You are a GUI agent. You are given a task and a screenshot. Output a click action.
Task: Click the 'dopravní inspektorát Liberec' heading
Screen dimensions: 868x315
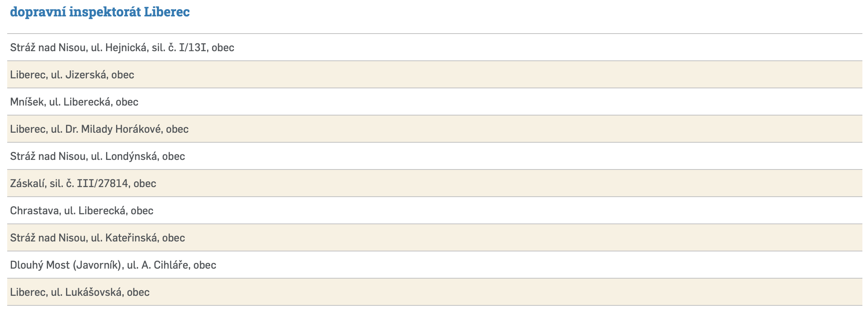[x=100, y=12]
